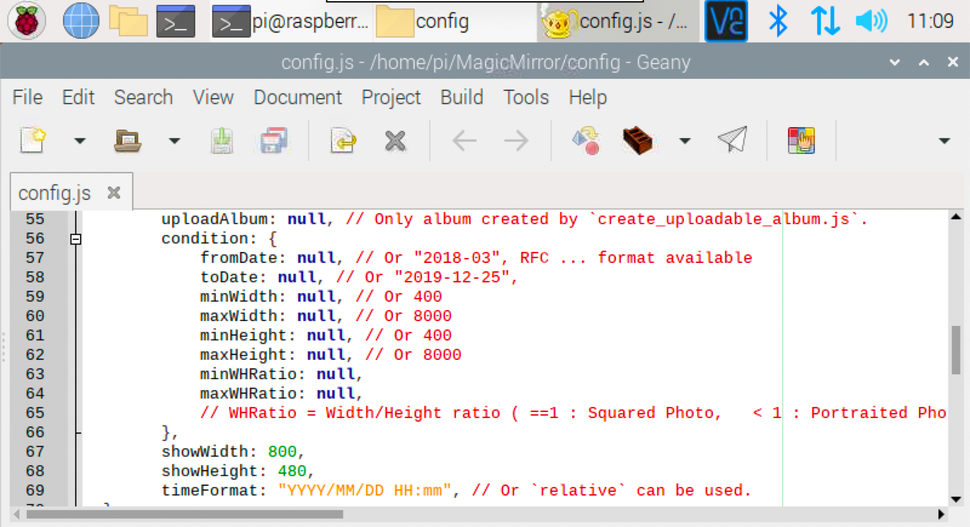The height and width of the screenshot is (527, 970).
Task: Expand the New file template dropdown arrow
Action: point(80,141)
